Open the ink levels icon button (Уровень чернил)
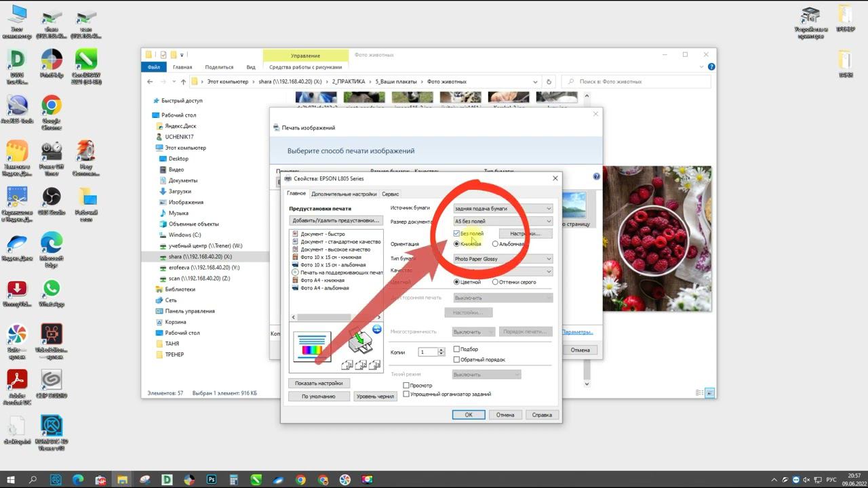The image size is (868, 488). point(374,396)
